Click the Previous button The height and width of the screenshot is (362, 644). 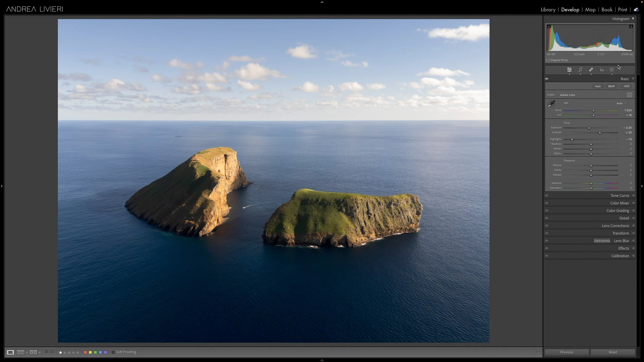tap(567, 352)
